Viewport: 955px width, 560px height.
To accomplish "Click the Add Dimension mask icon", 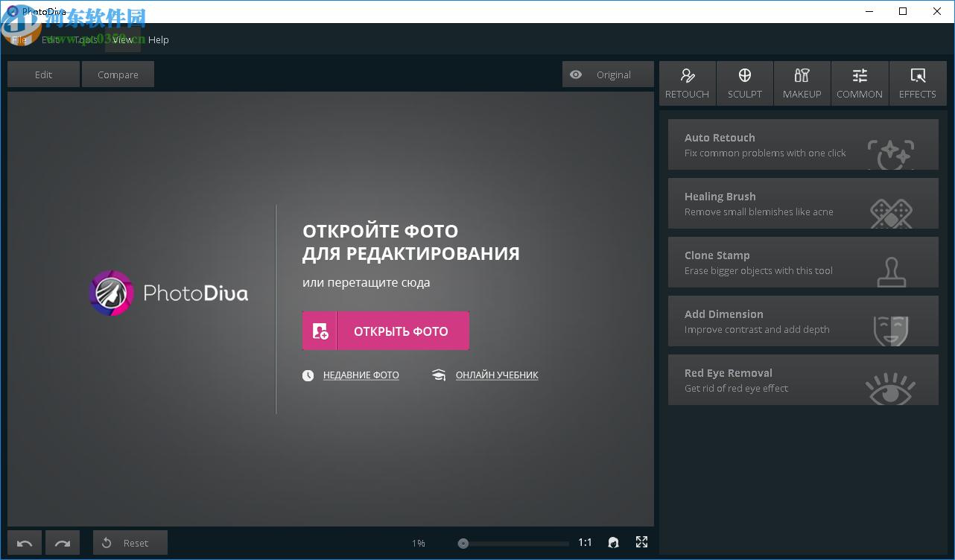I will [892, 330].
